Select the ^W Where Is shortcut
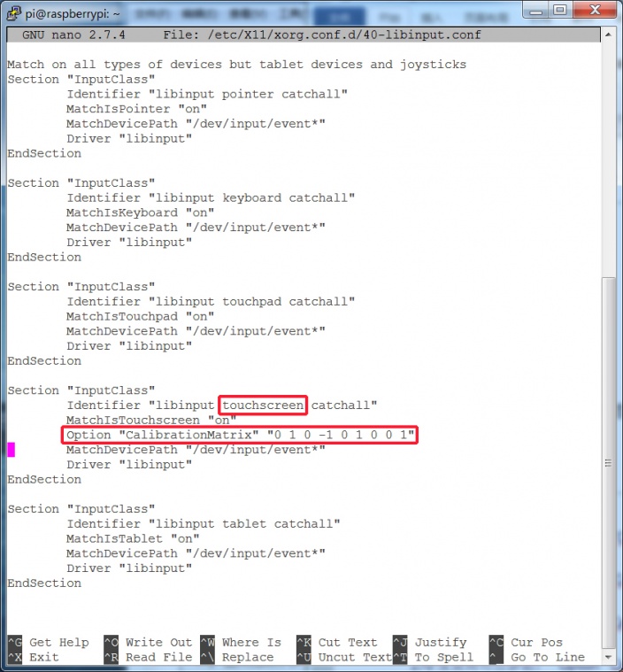Screen dimensions: 623x672 pos(241,643)
